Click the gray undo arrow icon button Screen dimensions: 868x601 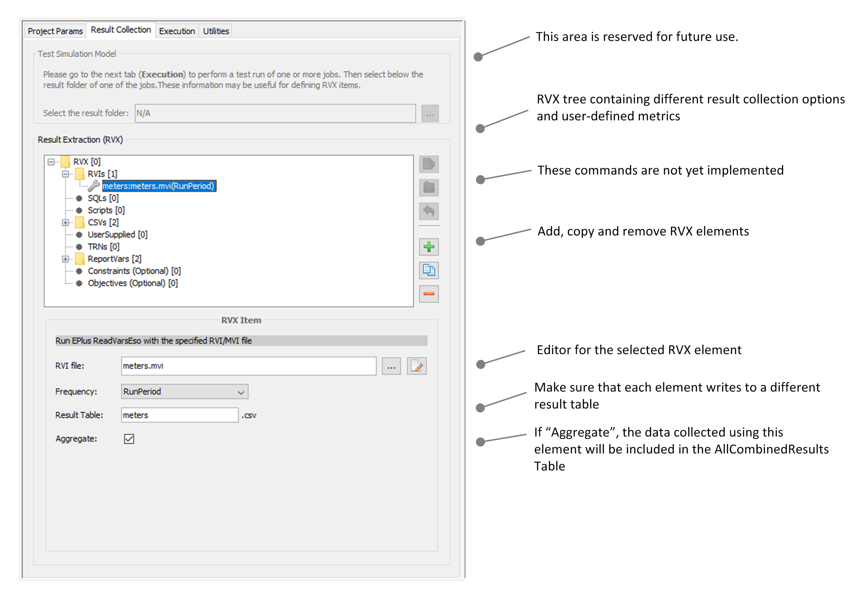[x=428, y=211]
